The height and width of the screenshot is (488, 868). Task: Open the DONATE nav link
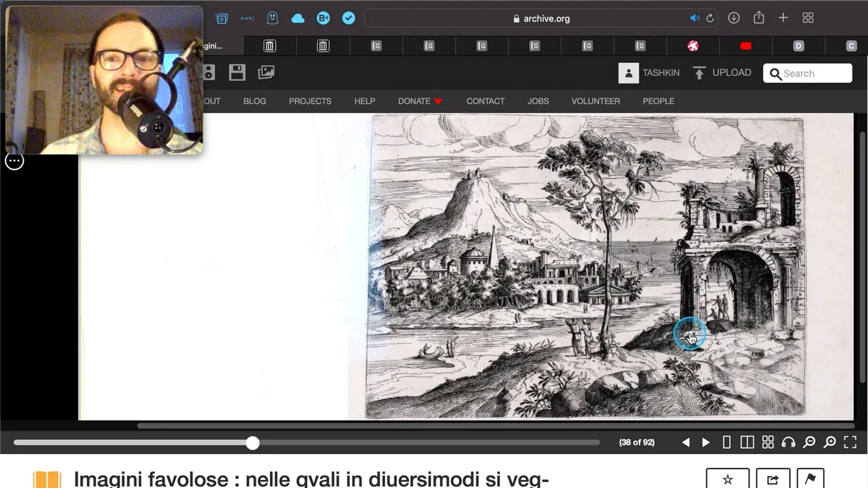click(x=420, y=101)
